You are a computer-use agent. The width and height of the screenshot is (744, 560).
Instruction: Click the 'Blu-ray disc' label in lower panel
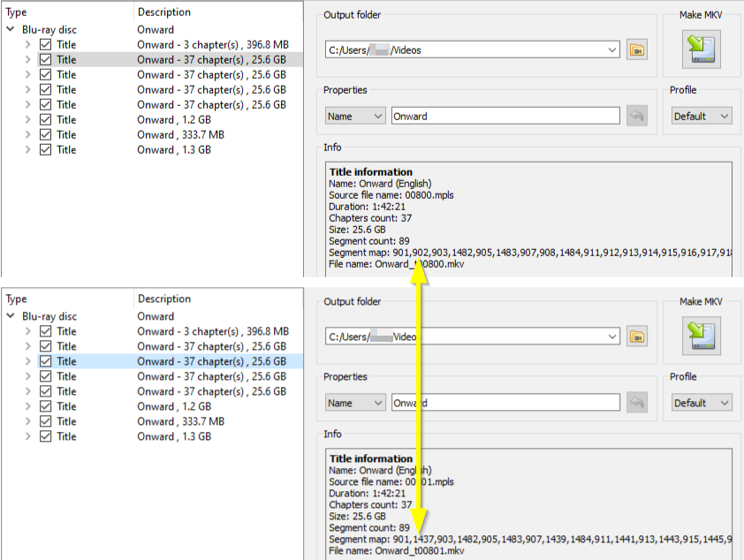[x=49, y=316]
